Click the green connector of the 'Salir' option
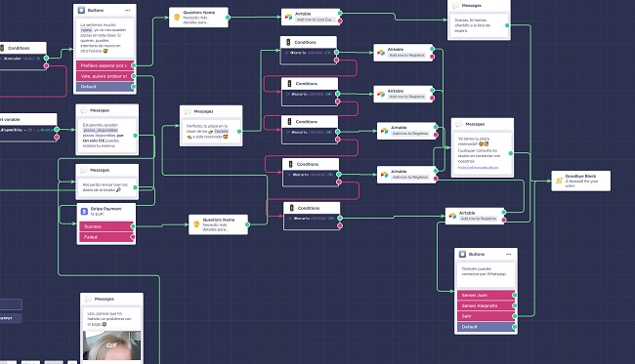The height and width of the screenshot is (364, 635). coord(514,316)
